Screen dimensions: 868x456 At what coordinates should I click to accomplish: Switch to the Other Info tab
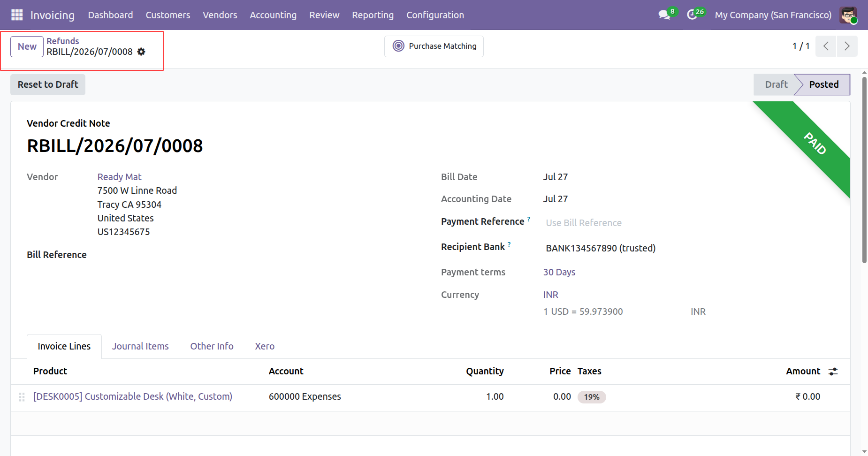click(212, 346)
